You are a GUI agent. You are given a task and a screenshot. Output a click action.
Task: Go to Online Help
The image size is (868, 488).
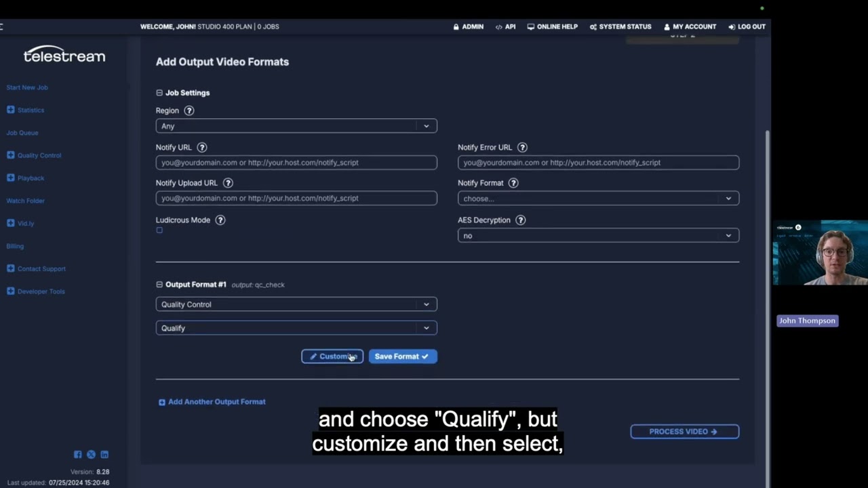click(553, 26)
